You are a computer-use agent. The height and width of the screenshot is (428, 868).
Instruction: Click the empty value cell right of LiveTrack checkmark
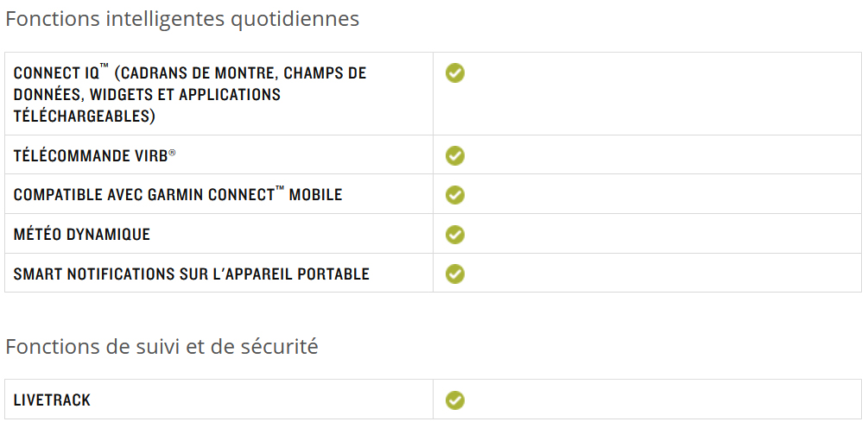663,400
